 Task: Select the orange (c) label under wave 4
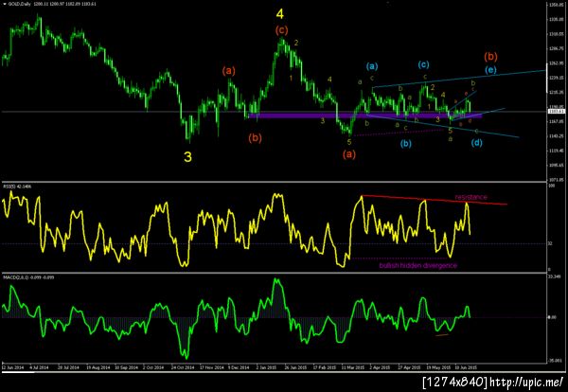click(281, 30)
